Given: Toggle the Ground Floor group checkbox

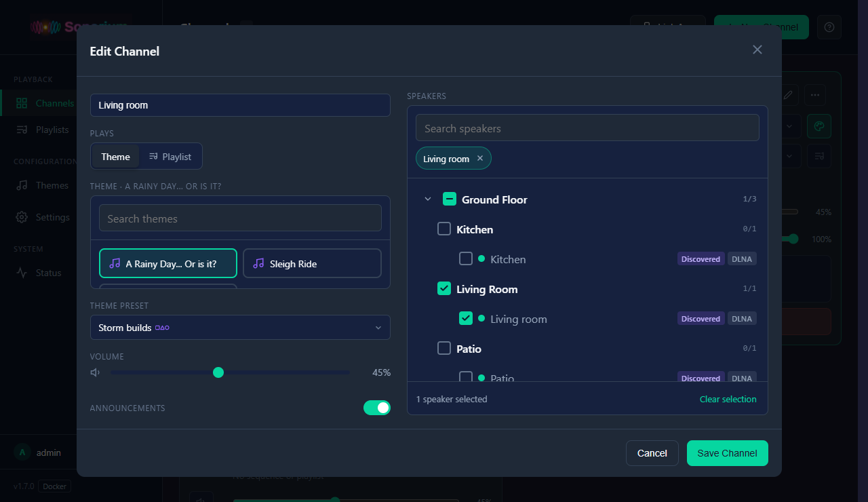Looking at the screenshot, I should tap(450, 199).
